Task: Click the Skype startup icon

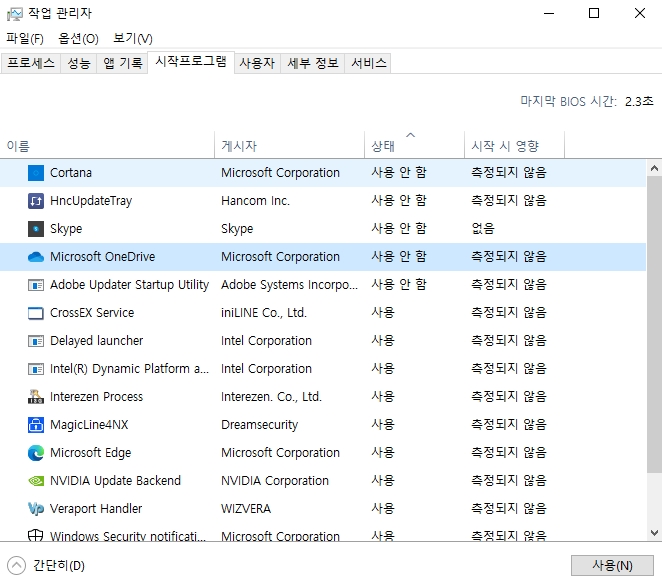Action: [x=36, y=228]
